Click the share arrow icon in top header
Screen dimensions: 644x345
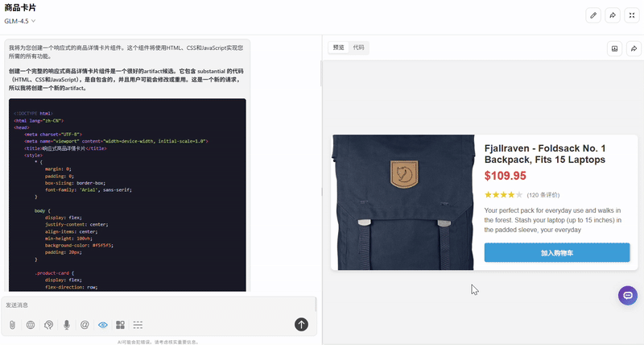[613, 15]
